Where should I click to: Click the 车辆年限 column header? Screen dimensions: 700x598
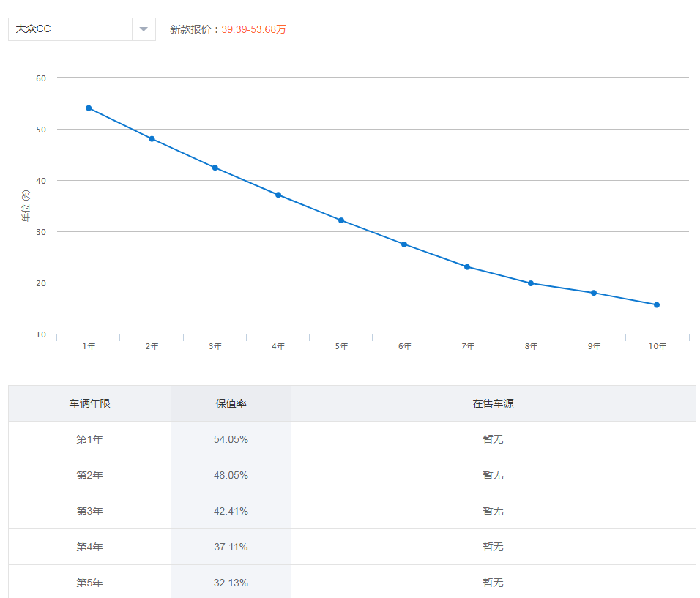[x=90, y=403]
